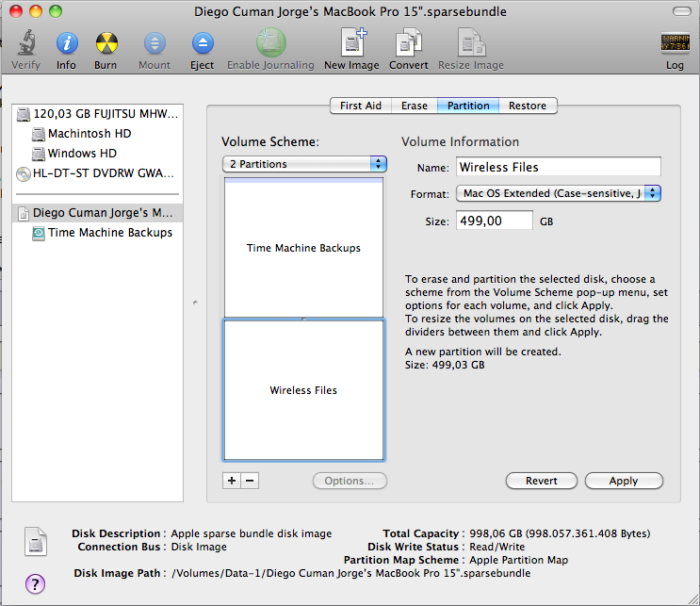Open the Volume Scheme partitions dropdown
The width and height of the screenshot is (700, 606).
304,164
